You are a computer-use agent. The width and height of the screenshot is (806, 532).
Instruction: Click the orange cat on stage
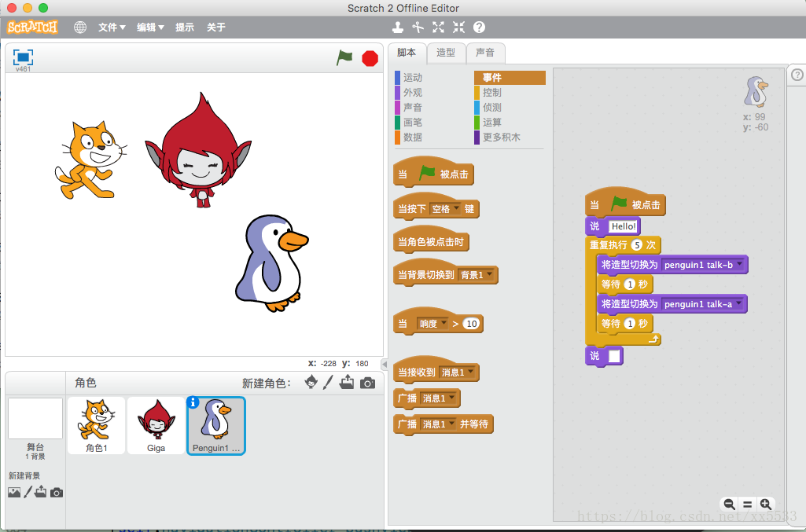tap(90, 160)
